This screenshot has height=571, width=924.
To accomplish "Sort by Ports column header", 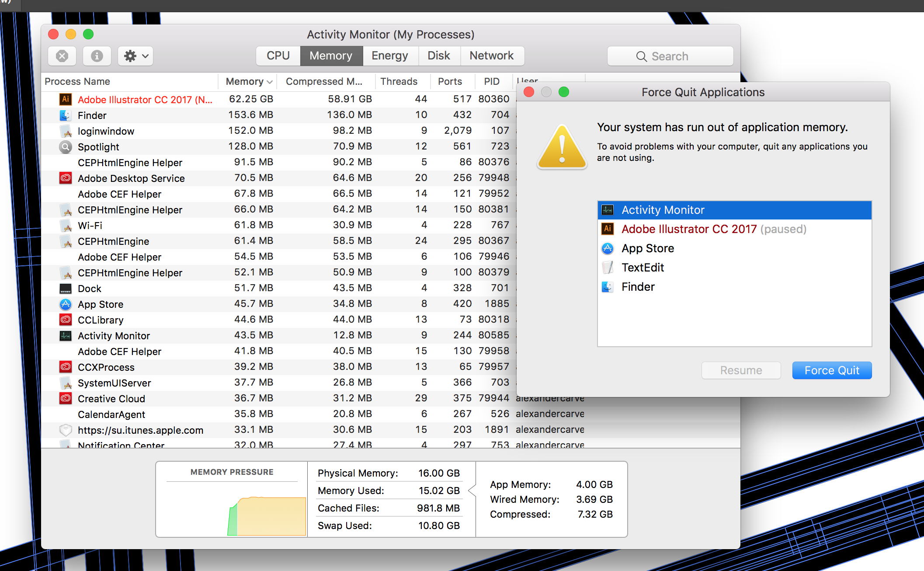I will pyautogui.click(x=452, y=81).
